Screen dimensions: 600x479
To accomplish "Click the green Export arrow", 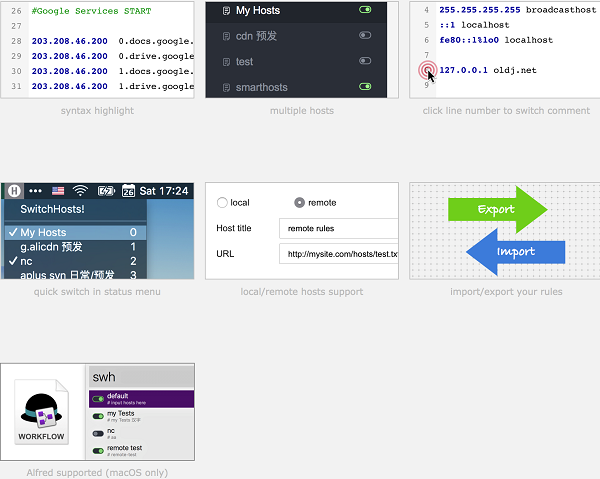I will (x=497, y=209).
